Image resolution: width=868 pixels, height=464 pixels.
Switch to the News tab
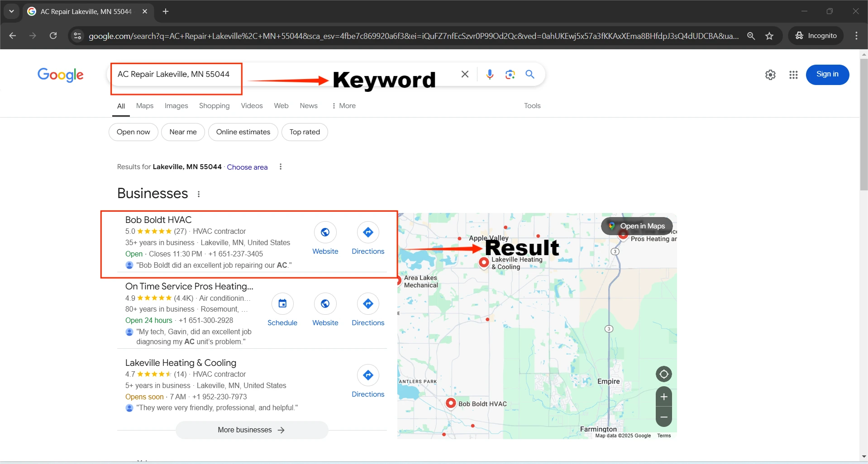[309, 106]
